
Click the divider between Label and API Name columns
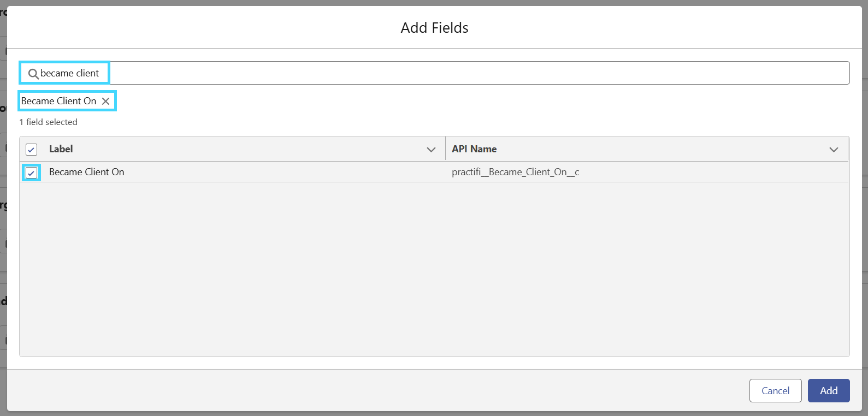pos(445,149)
